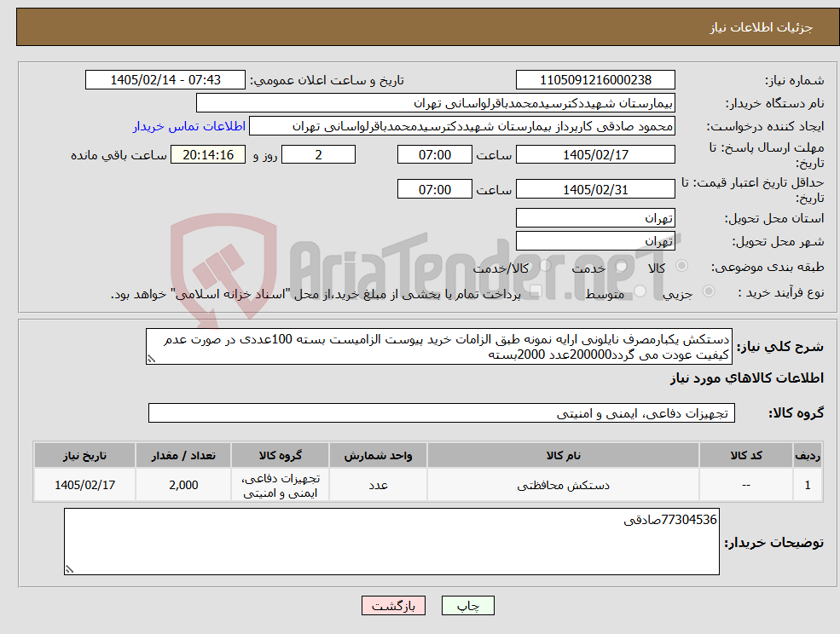This screenshot has width=840, height=634.
Task: Click the request creator name field
Action: (461, 126)
